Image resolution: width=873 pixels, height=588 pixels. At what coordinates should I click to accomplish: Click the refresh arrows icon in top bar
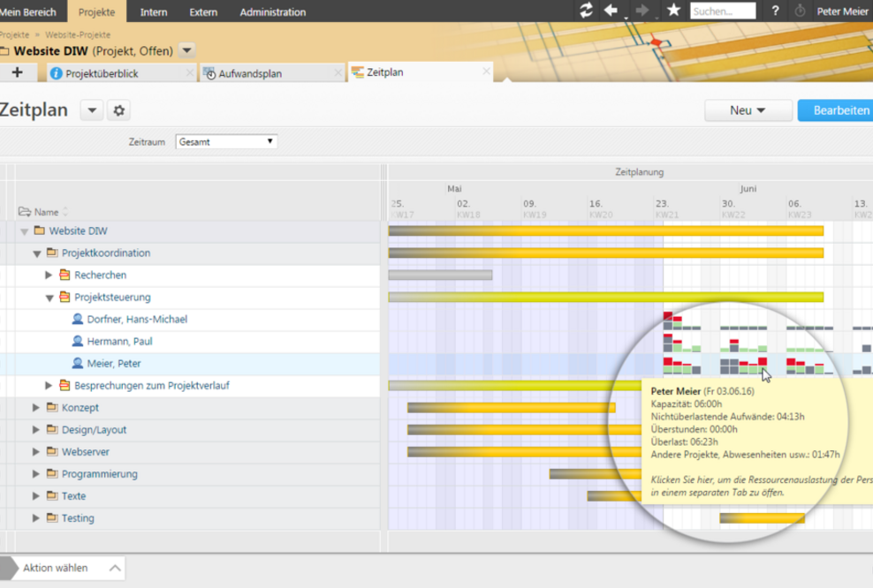click(586, 11)
